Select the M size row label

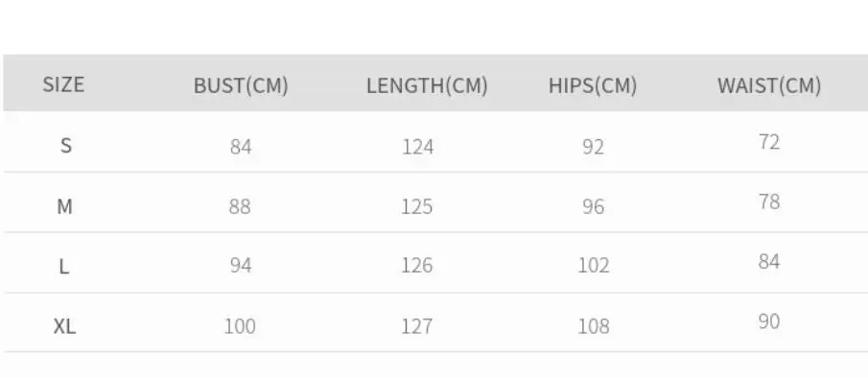click(65, 206)
